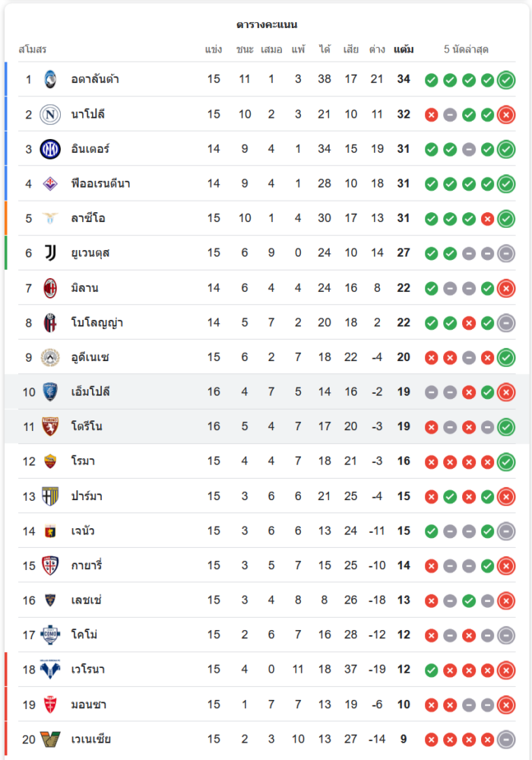Click Juventus's latest match draw indicator
532x760 pixels.
pos(506,254)
